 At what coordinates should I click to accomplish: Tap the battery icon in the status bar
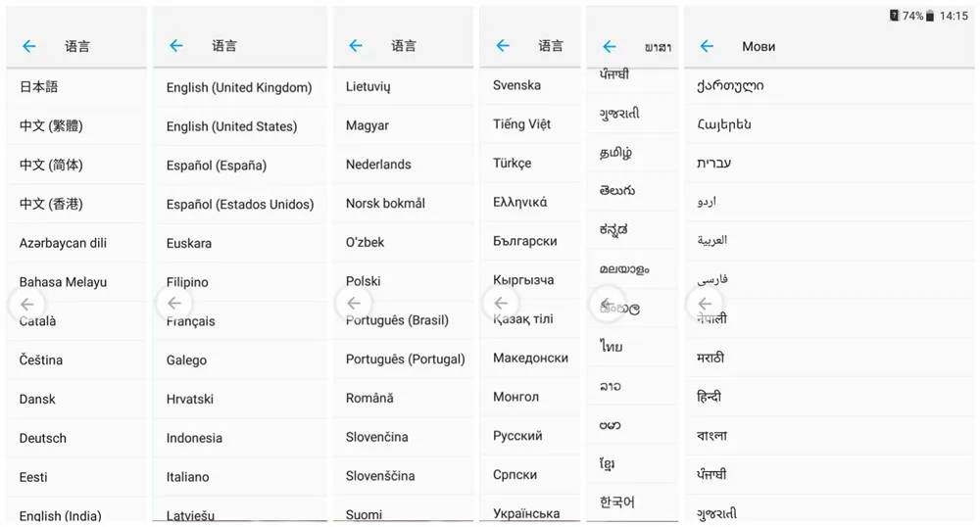pyautogui.click(x=929, y=17)
